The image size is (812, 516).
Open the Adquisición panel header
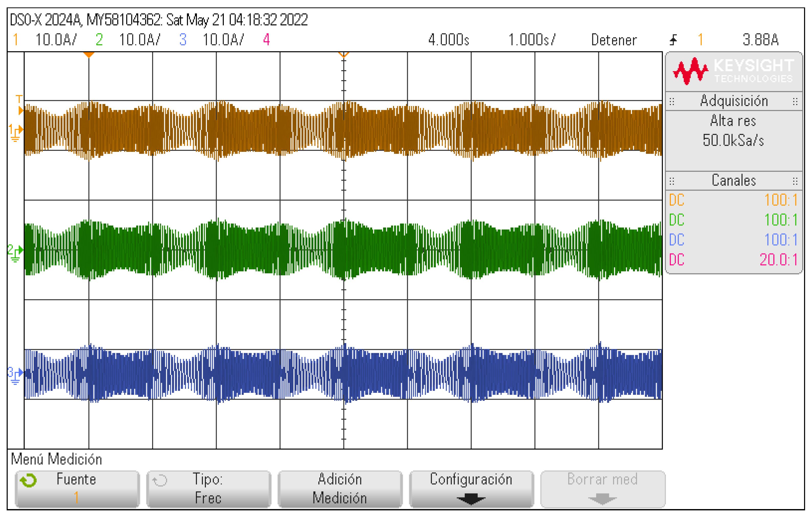click(x=733, y=101)
